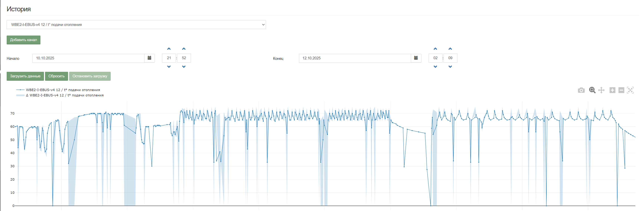Screen dimensions: 644x211
Task: Select the Zoom magnifier tool
Action: [x=592, y=90]
